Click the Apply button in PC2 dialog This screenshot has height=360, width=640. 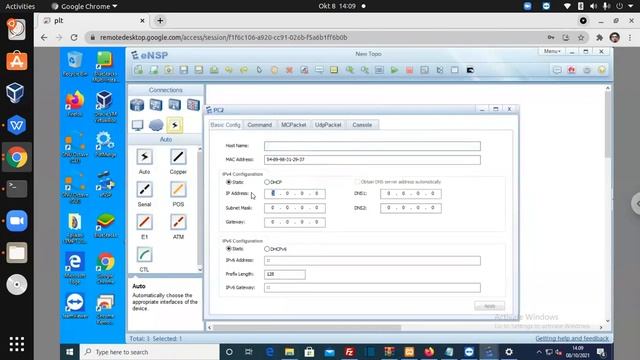pyautogui.click(x=489, y=306)
